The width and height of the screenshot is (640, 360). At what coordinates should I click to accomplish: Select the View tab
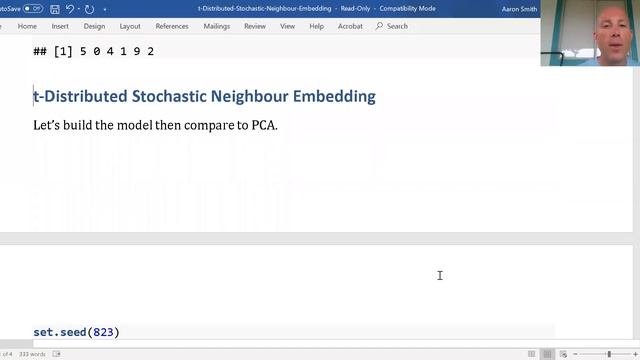(x=287, y=26)
